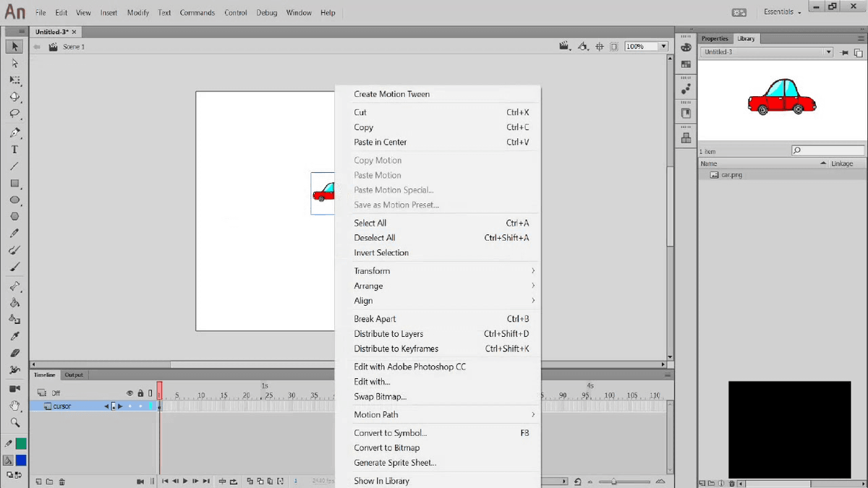Click the Swap Colors icon
The image size is (868, 488).
pyautogui.click(x=18, y=475)
